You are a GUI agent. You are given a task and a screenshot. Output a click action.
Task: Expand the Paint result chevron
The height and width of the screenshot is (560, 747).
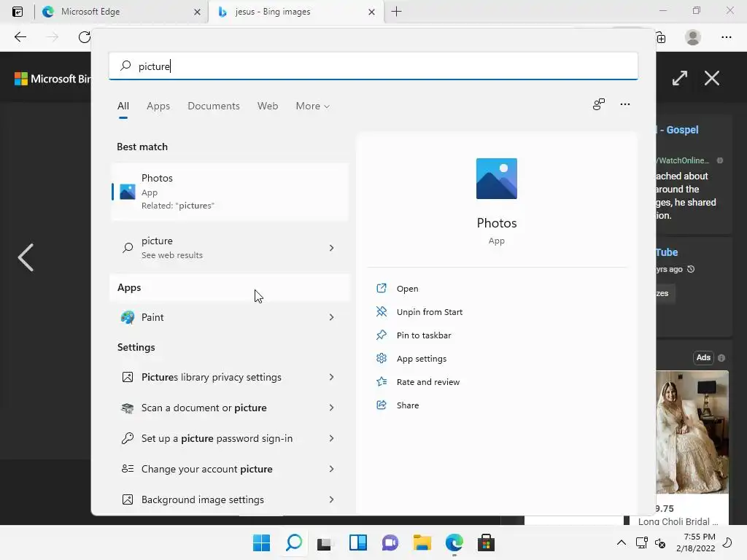point(332,317)
